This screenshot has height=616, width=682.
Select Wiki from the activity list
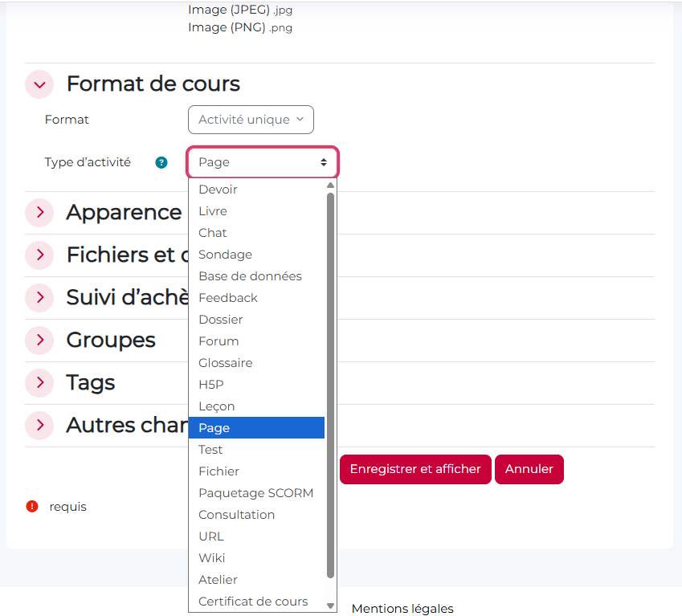[x=212, y=558]
